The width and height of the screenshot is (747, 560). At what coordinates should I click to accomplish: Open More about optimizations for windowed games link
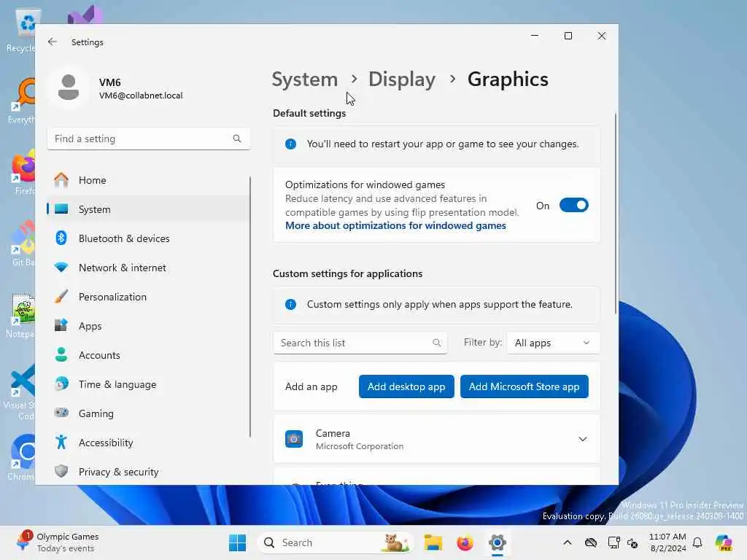[x=395, y=226]
